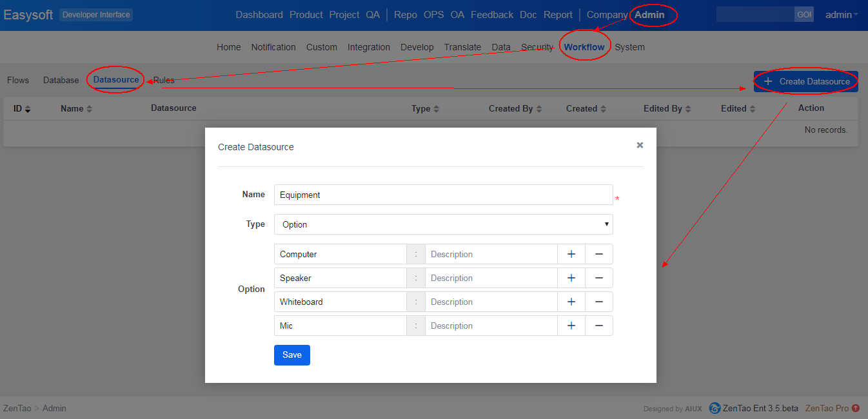Screen dimensions: 868x419
Task: Close the Create Datasource dialog
Action: click(640, 145)
